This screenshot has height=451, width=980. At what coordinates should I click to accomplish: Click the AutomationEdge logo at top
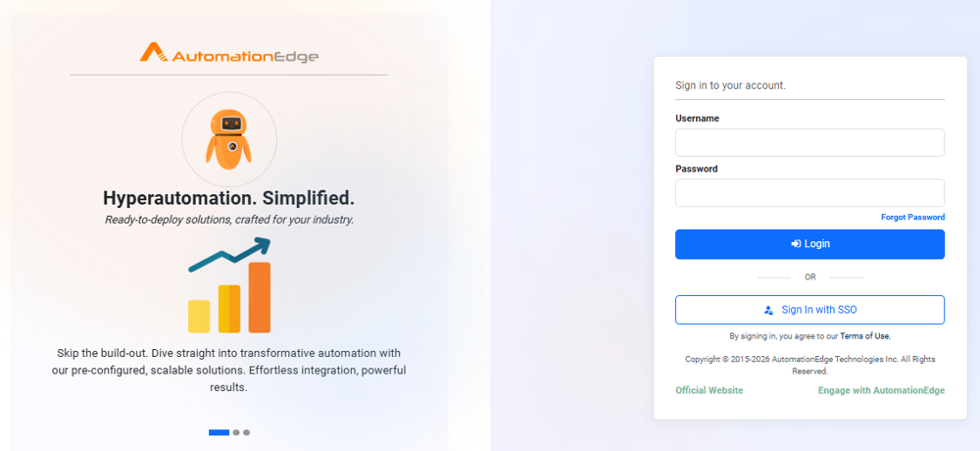click(x=228, y=53)
